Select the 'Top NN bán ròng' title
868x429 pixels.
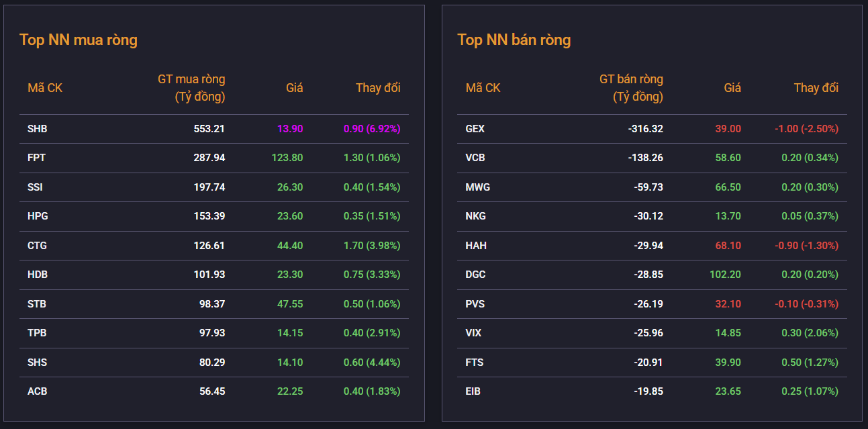click(514, 40)
